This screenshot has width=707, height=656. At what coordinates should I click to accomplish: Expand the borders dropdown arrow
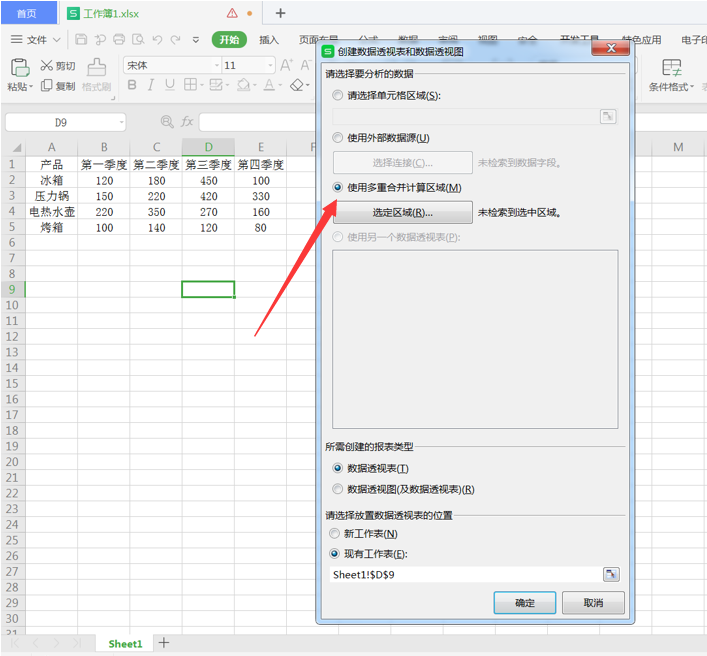point(202,85)
